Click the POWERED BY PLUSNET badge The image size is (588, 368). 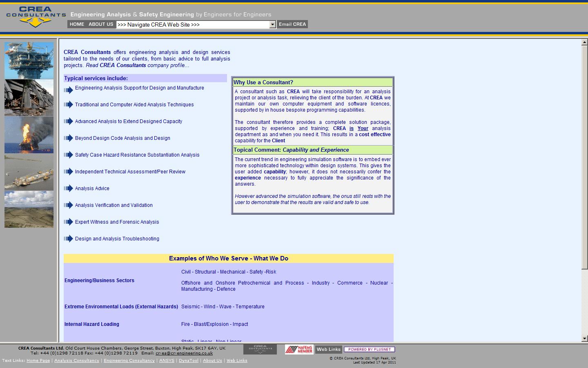[x=370, y=349]
